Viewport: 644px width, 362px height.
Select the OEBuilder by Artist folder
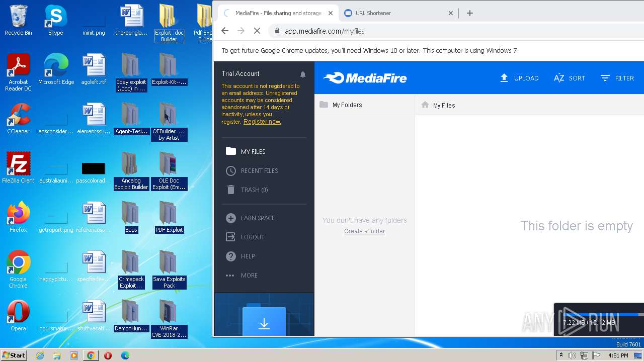click(169, 122)
